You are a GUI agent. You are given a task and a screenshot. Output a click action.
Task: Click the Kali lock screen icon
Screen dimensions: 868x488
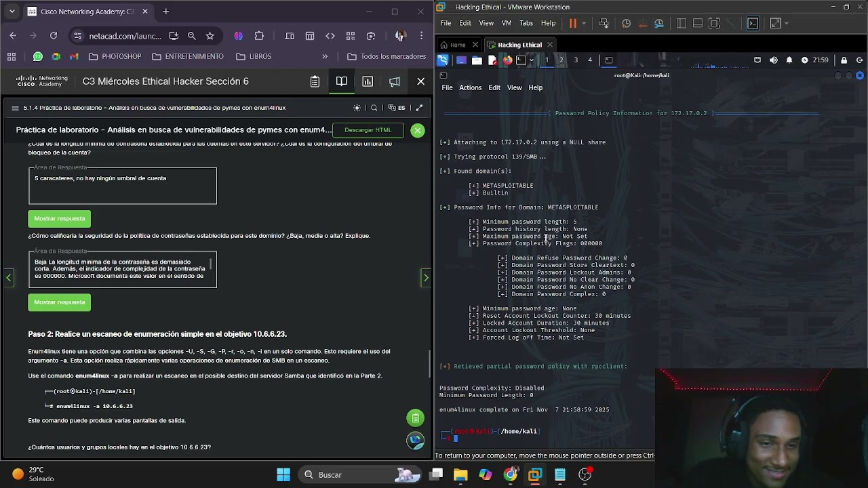(844, 60)
